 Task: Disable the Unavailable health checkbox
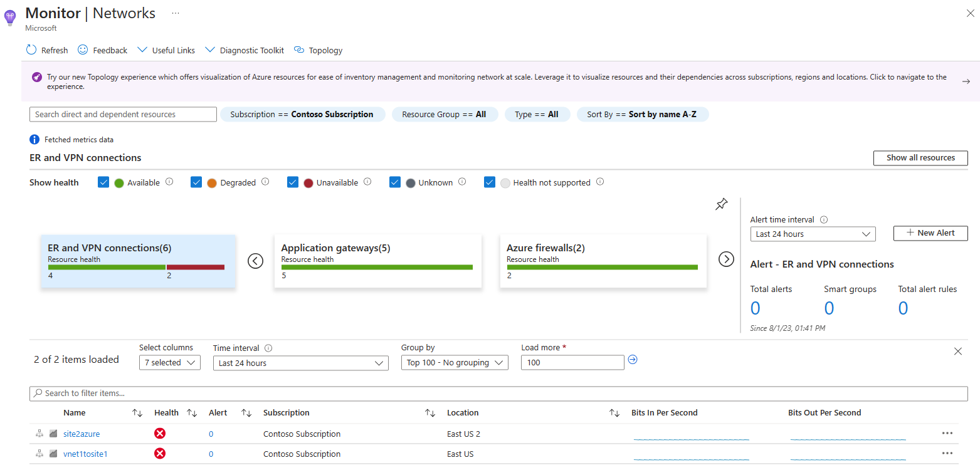293,182
